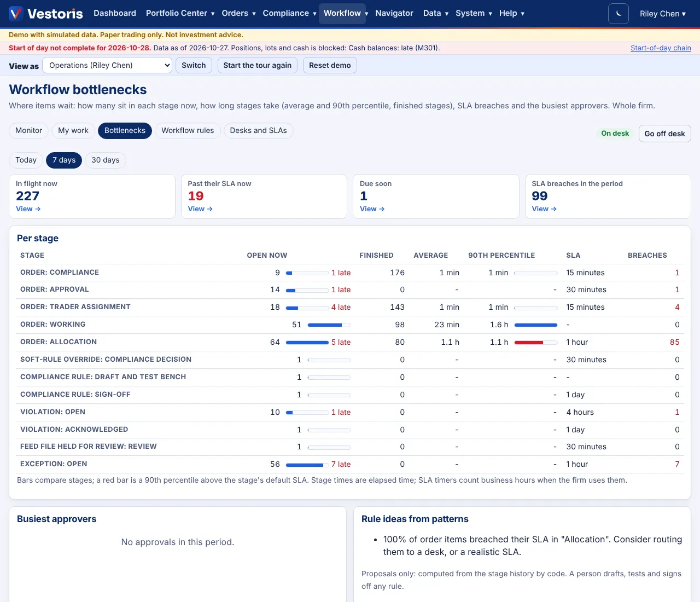This screenshot has height=602, width=700.
Task: Click the Order: Trader Assignment stage label
Action: (75, 307)
